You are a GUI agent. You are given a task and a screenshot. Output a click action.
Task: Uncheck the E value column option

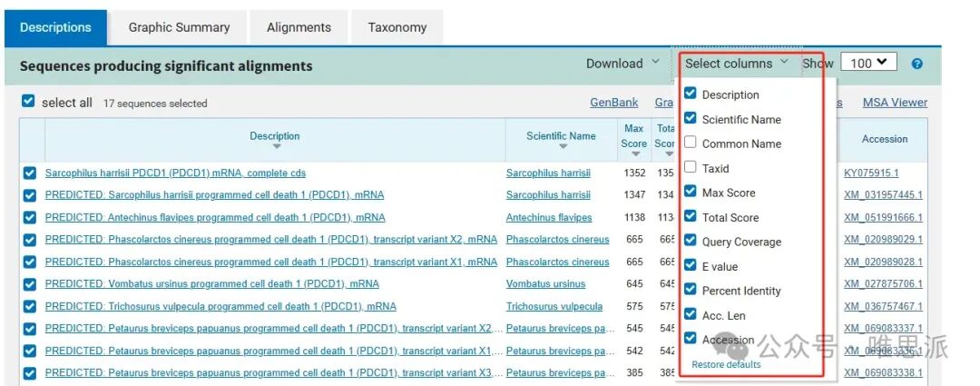click(690, 264)
